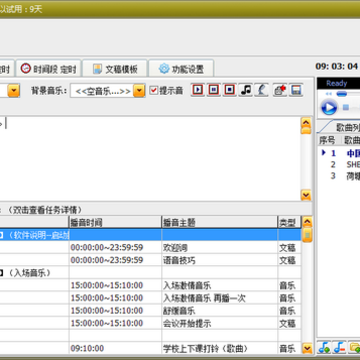Click the task table scrollbar thumb

(307, 235)
